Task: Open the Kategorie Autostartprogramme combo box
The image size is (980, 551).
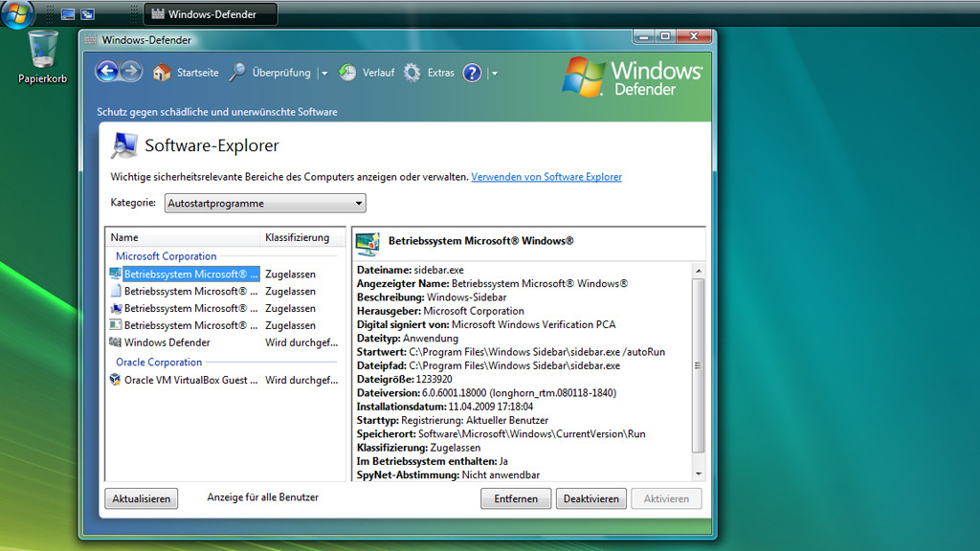Action: pyautogui.click(x=265, y=203)
